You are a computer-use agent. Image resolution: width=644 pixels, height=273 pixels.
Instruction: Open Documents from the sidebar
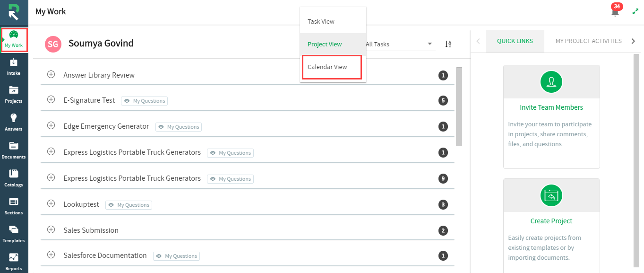click(x=14, y=150)
